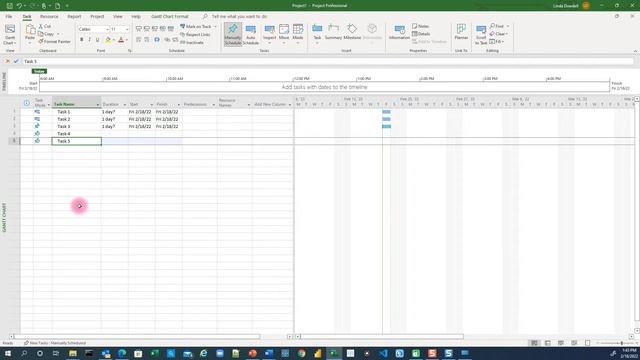Open the Clear dropdown
640x360 pixels.
point(498,34)
